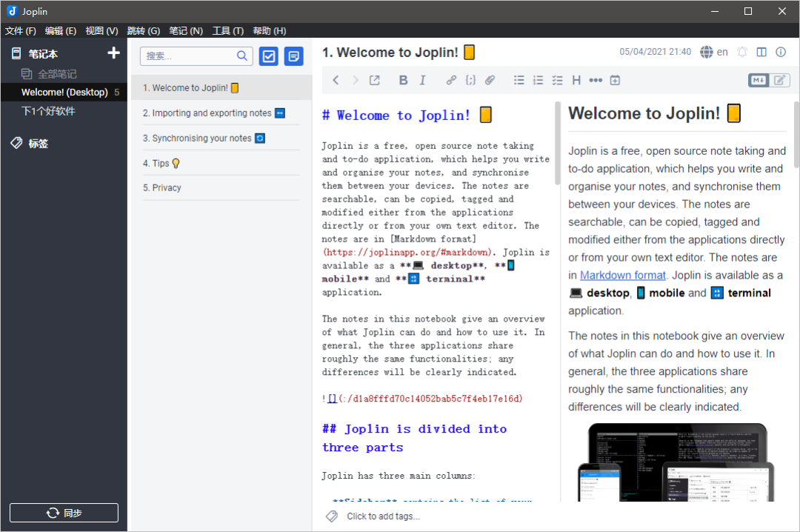This screenshot has width=800, height=532.
Task: Toggle the editor layout split view
Action: [761, 52]
